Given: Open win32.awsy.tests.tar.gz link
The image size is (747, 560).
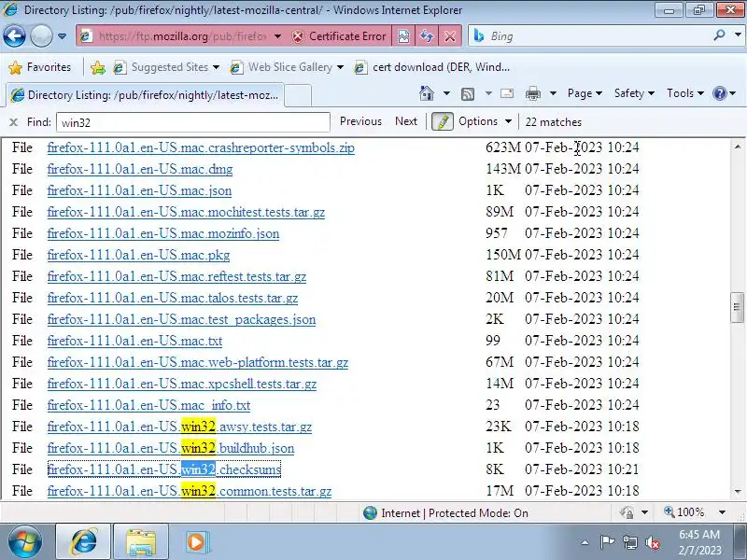Looking at the screenshot, I should click(179, 427).
